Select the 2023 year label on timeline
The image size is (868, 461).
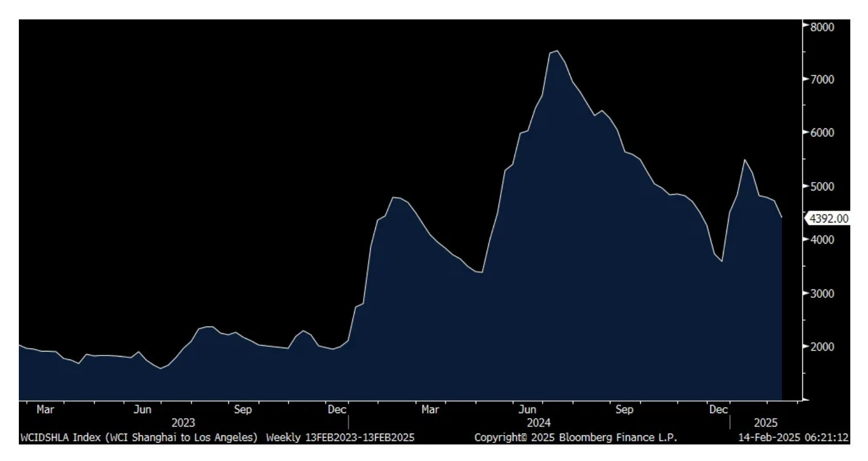coord(183,423)
